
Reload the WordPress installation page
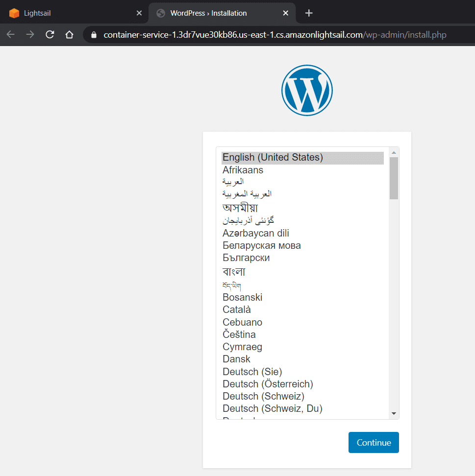coord(50,35)
